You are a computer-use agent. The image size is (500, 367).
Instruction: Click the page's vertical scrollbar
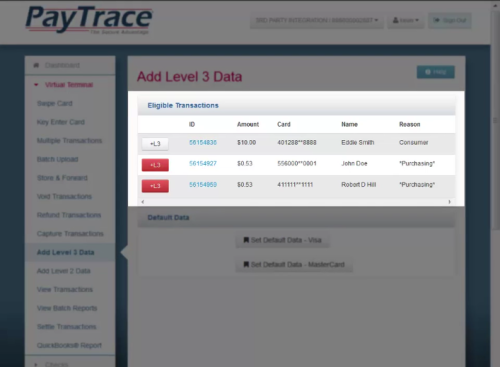[x=495, y=120]
